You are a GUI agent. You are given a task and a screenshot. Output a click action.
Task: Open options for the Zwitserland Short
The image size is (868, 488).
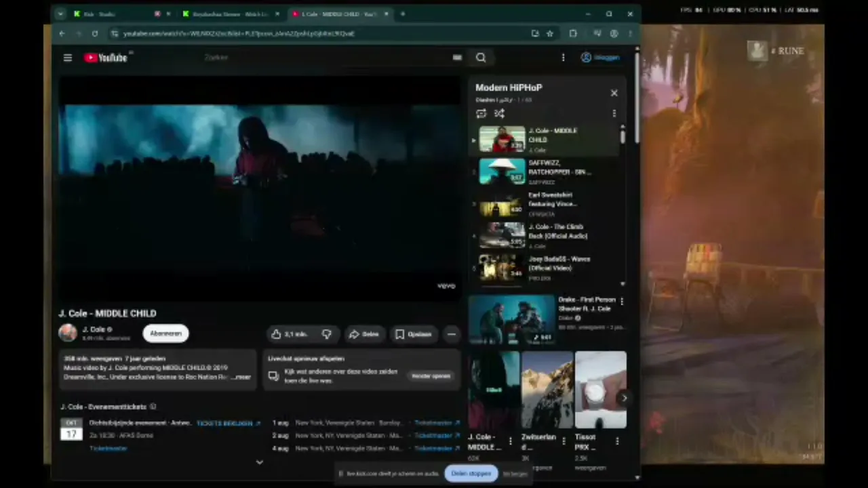(x=564, y=441)
